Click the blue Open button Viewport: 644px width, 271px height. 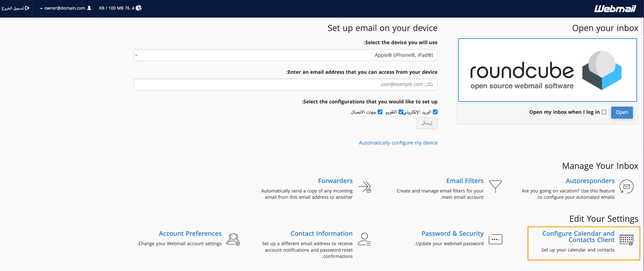pyautogui.click(x=622, y=112)
